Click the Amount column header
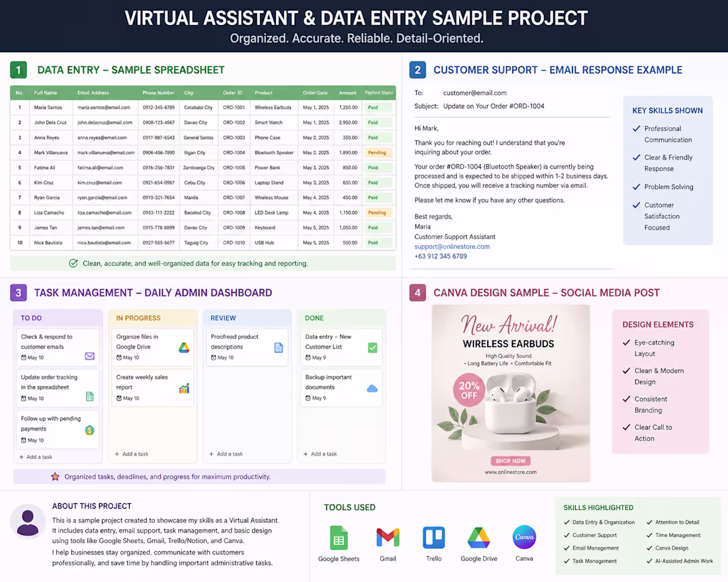 pos(347,93)
